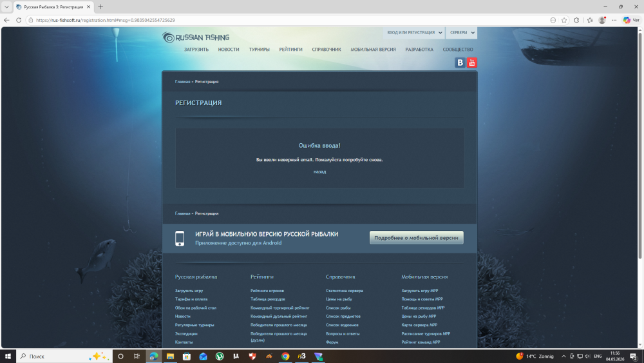This screenshot has width=644, height=363.
Task: Click the Russian Fishing logo
Action: coord(196,37)
